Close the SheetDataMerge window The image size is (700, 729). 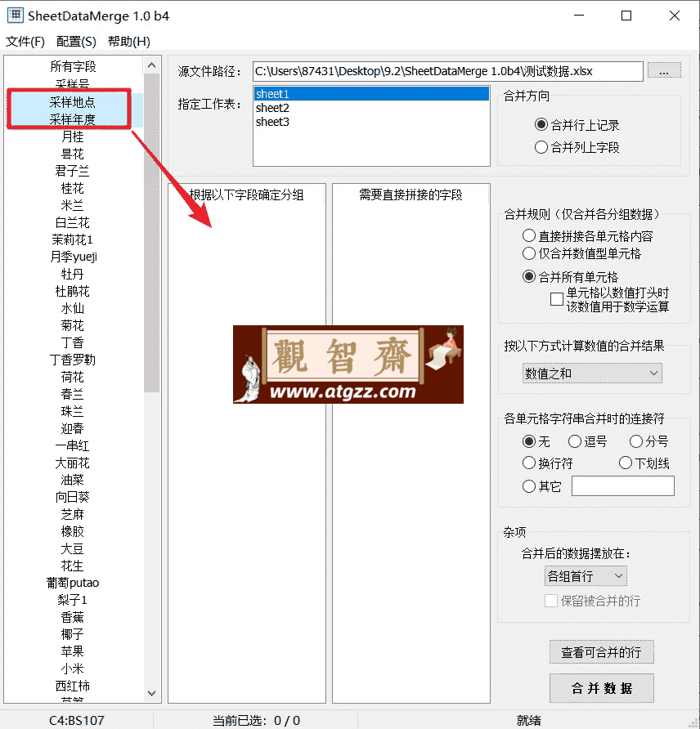[675, 16]
